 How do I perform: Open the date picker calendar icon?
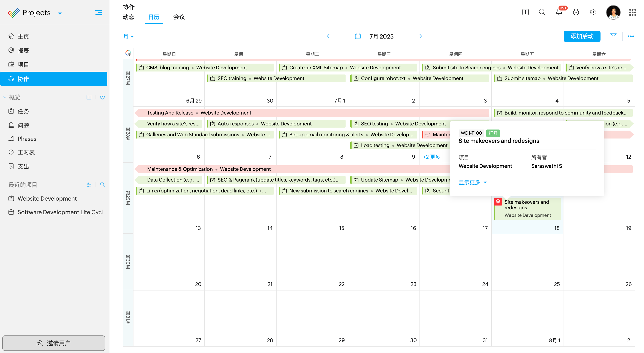358,36
